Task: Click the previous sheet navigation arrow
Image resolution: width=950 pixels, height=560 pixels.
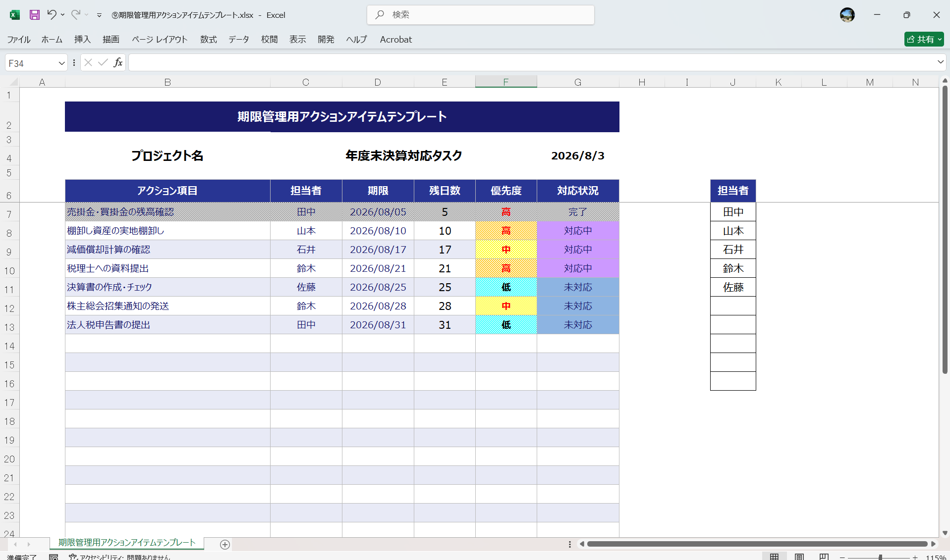Action: [15, 544]
